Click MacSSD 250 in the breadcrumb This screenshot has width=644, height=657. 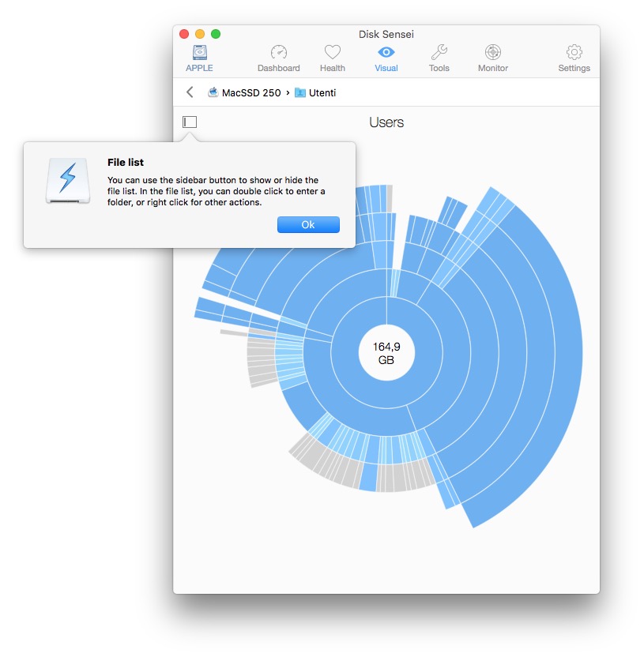pyautogui.click(x=244, y=92)
